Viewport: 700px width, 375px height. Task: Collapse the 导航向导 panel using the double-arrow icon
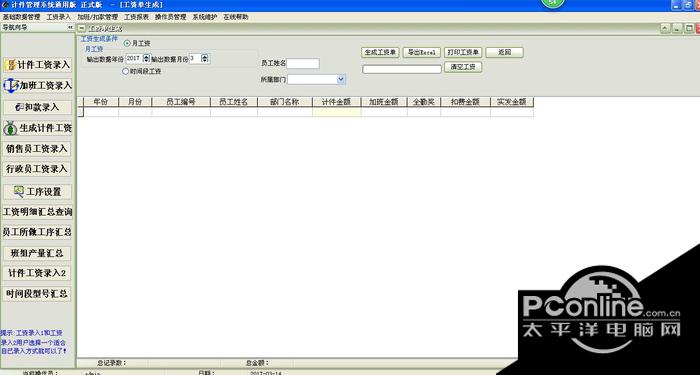[x=70, y=28]
